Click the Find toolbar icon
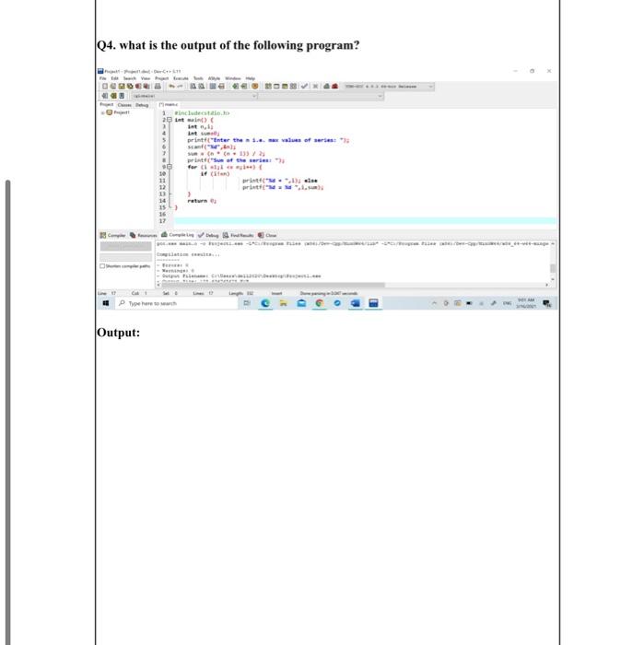 coord(193,87)
